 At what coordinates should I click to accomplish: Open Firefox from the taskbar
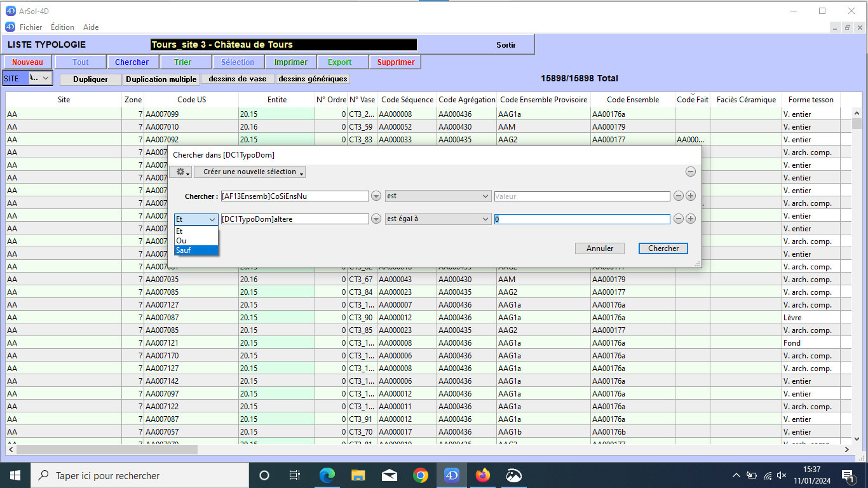[483, 475]
